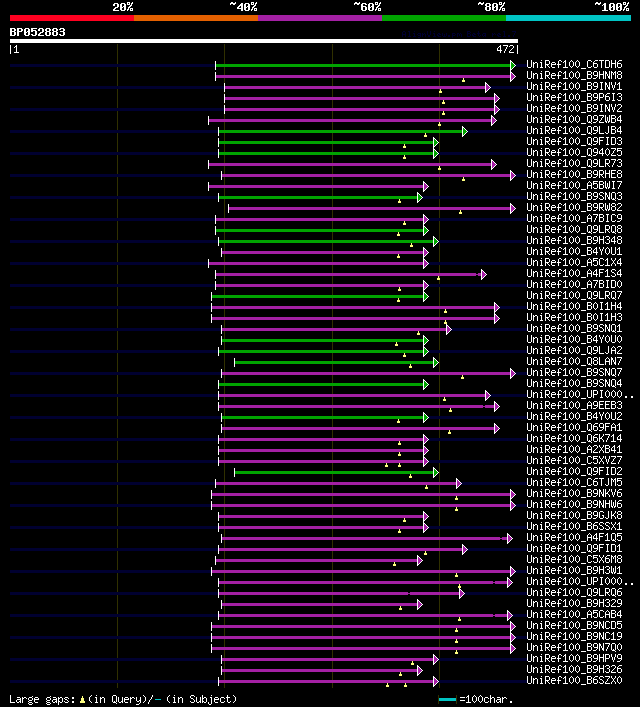Select hit UniRef100_B9HPV9

[x=574, y=658]
